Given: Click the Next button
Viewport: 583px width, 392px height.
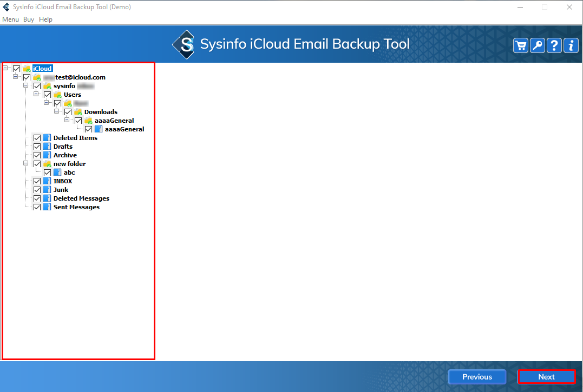Looking at the screenshot, I should coord(546,377).
